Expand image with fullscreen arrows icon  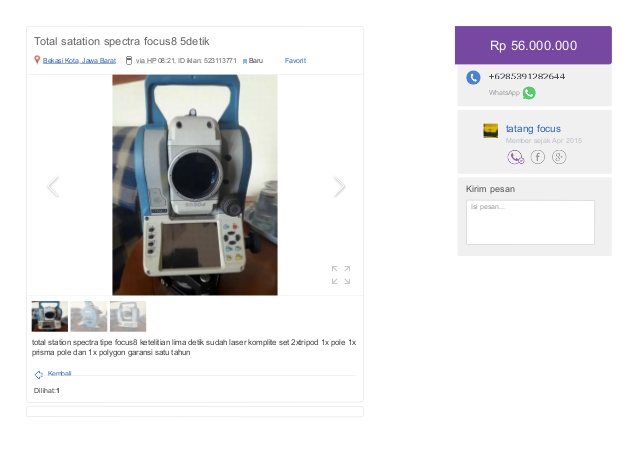(x=341, y=275)
